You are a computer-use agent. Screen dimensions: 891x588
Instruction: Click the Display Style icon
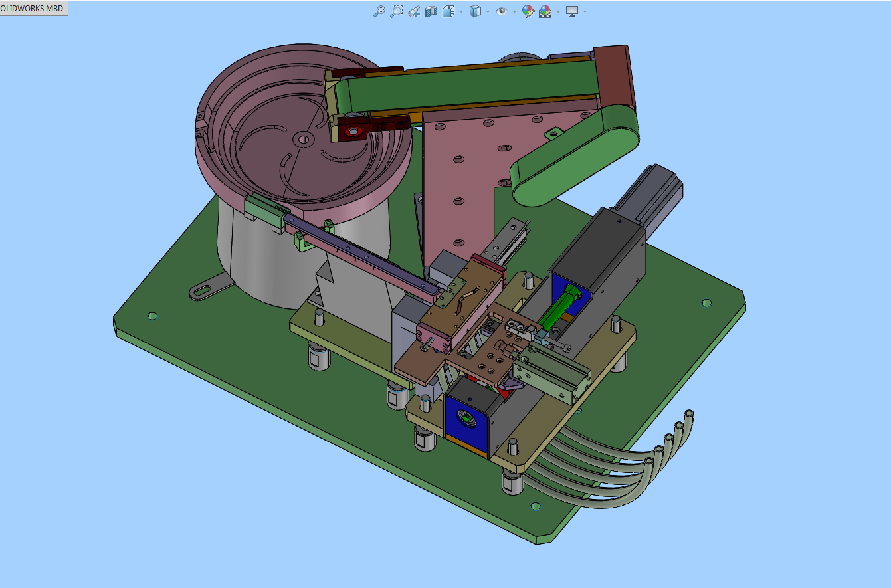(475, 11)
